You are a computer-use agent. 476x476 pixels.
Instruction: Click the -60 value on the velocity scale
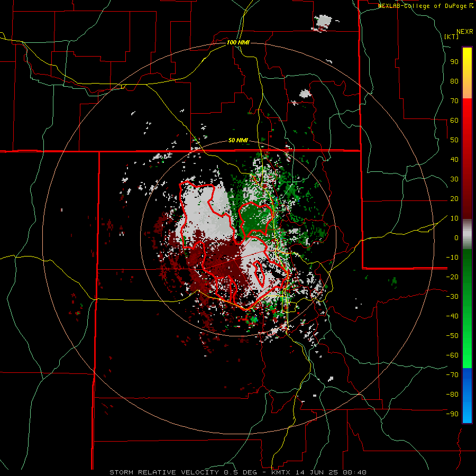pos(452,355)
